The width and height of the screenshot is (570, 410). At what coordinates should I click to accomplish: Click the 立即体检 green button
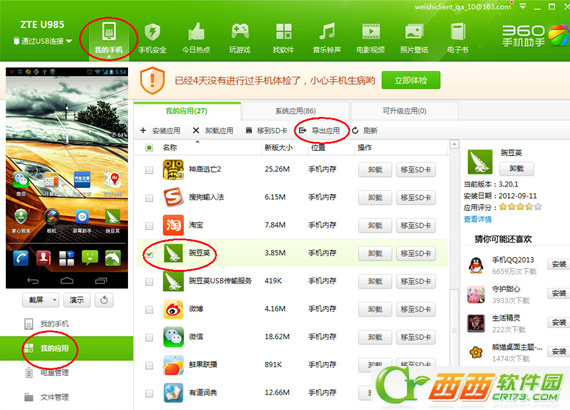coord(411,80)
